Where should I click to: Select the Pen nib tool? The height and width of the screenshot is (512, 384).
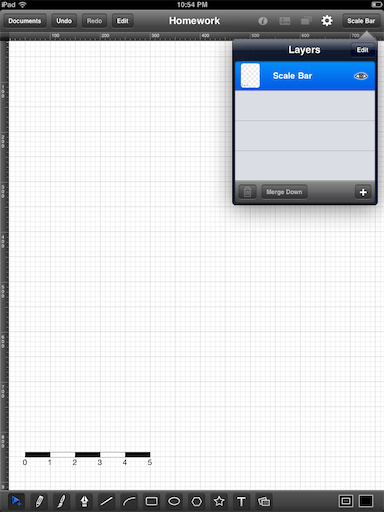coord(84,501)
